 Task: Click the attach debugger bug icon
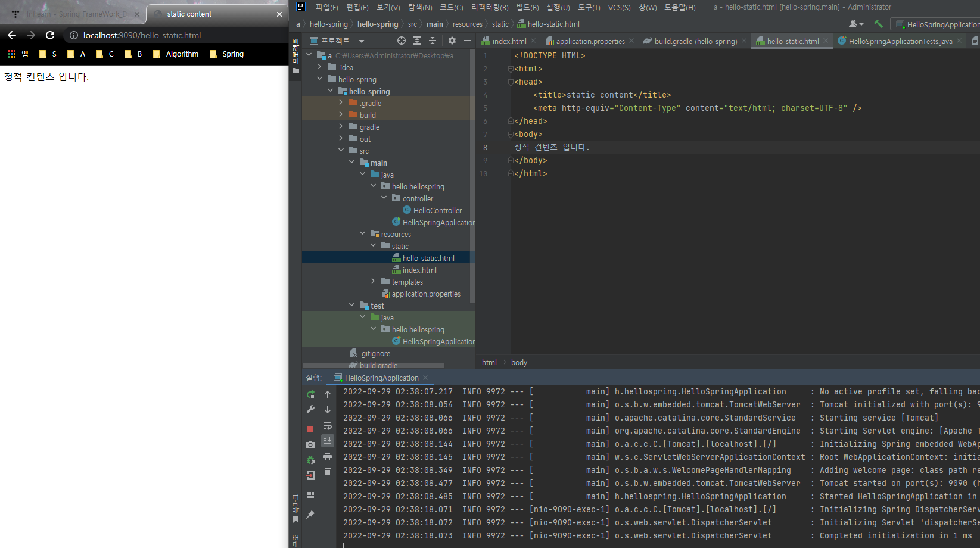(x=310, y=460)
